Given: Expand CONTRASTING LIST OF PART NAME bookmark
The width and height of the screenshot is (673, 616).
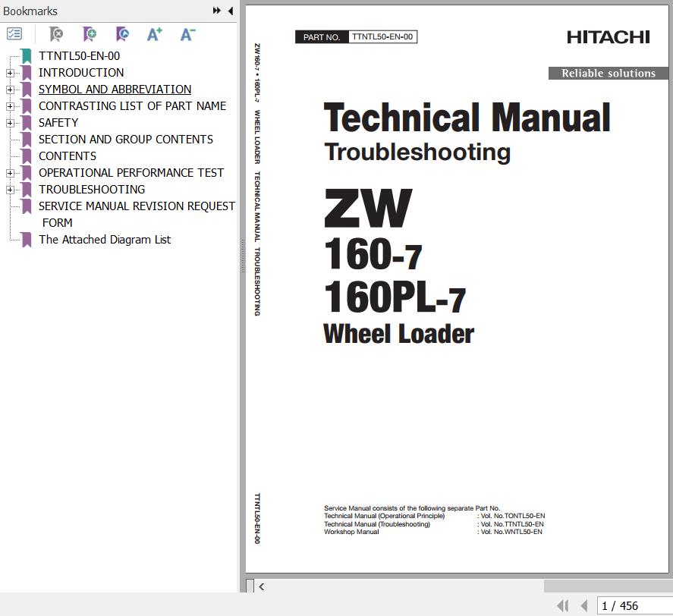Looking at the screenshot, I should point(11,106).
